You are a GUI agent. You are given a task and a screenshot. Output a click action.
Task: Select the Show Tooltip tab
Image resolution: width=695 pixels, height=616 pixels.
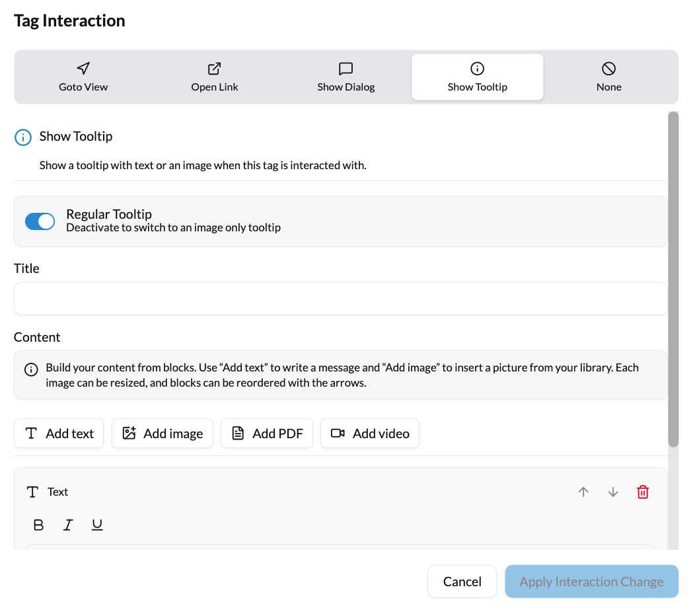click(x=478, y=77)
